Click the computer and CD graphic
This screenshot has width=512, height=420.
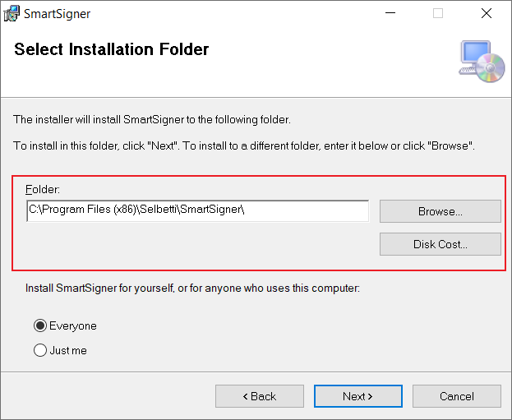point(482,62)
